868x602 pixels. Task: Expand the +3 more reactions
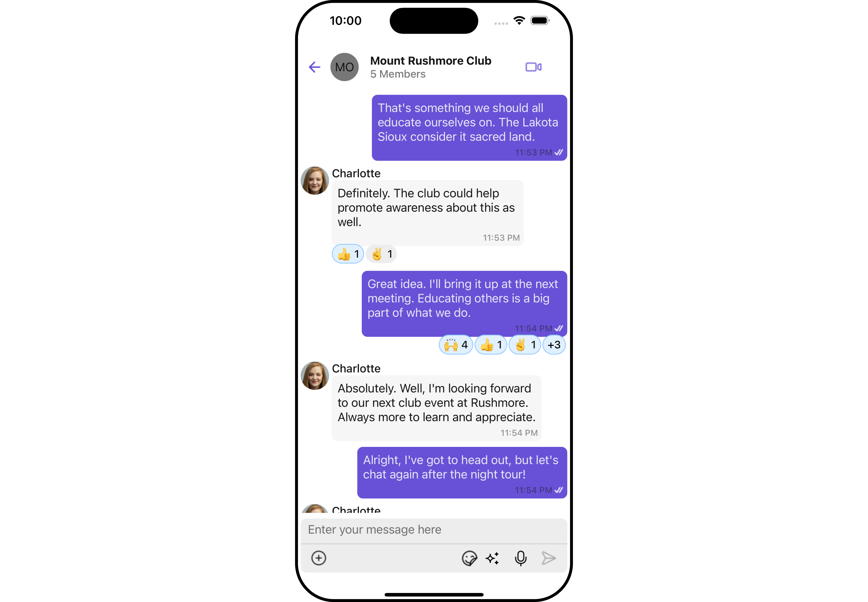554,345
